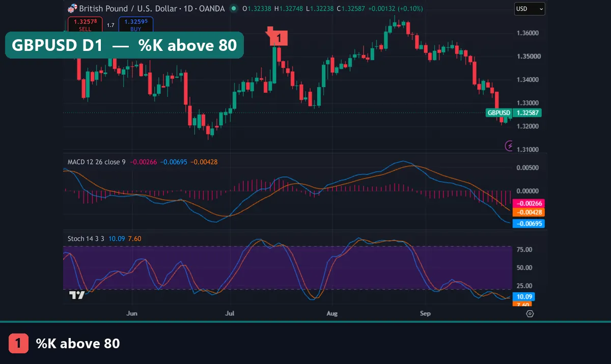Click the Jun label on time axis

coord(131,314)
